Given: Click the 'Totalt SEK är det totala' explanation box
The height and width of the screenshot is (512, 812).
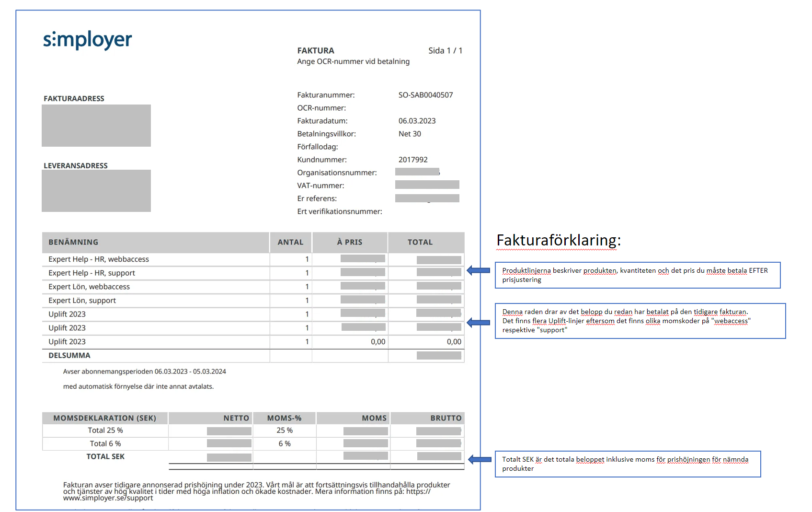Looking at the screenshot, I should [x=628, y=464].
